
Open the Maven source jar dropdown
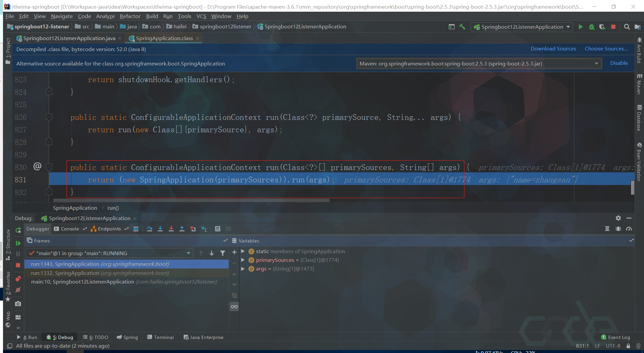[x=479, y=63]
